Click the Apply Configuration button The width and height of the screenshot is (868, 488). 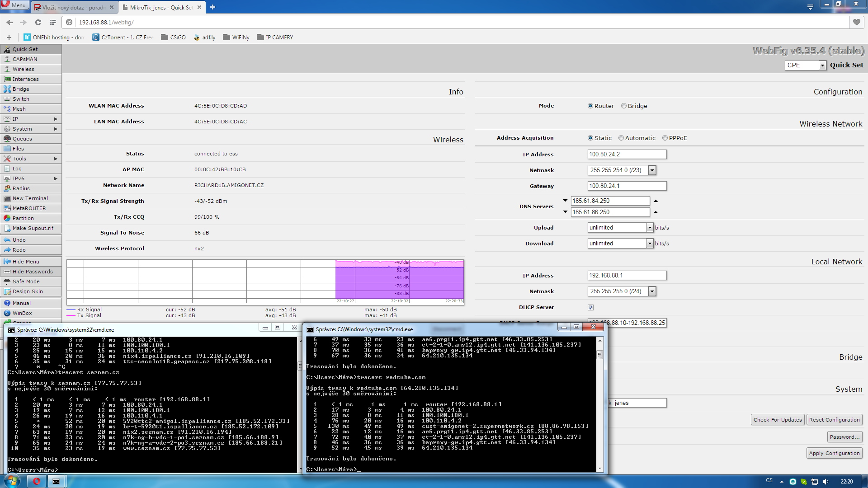click(x=834, y=453)
